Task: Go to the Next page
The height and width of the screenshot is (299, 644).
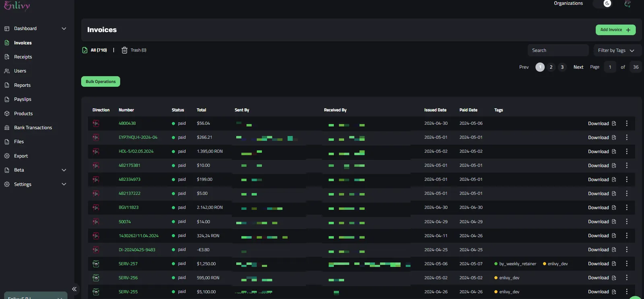Action: point(578,67)
